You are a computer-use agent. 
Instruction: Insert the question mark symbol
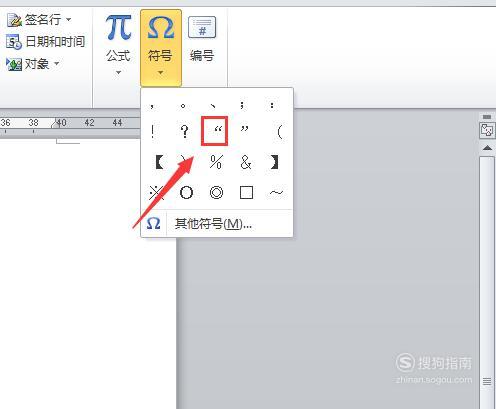click(x=184, y=132)
